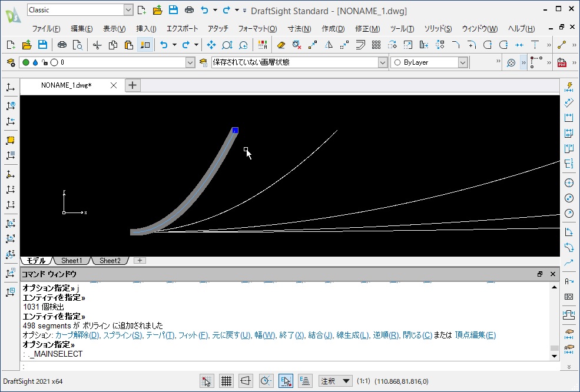Click the Line draw icon with yellow endpoints
Image resolution: width=580 pixels, height=392 pixels.
click(x=562, y=45)
